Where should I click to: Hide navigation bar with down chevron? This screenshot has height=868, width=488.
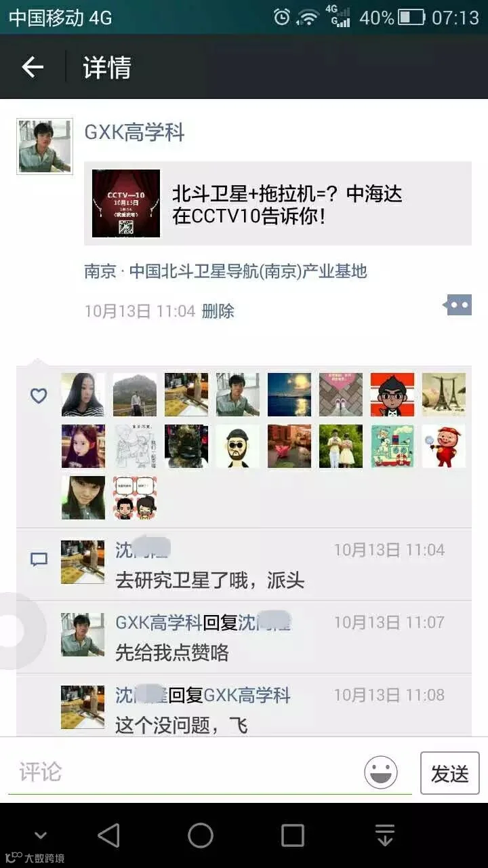click(x=40, y=835)
